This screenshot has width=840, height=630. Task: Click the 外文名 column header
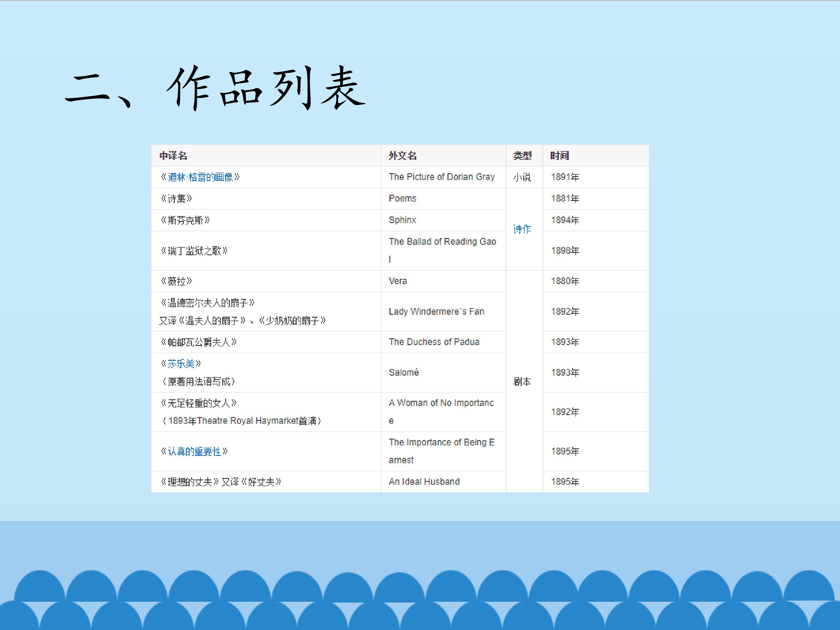point(402,156)
